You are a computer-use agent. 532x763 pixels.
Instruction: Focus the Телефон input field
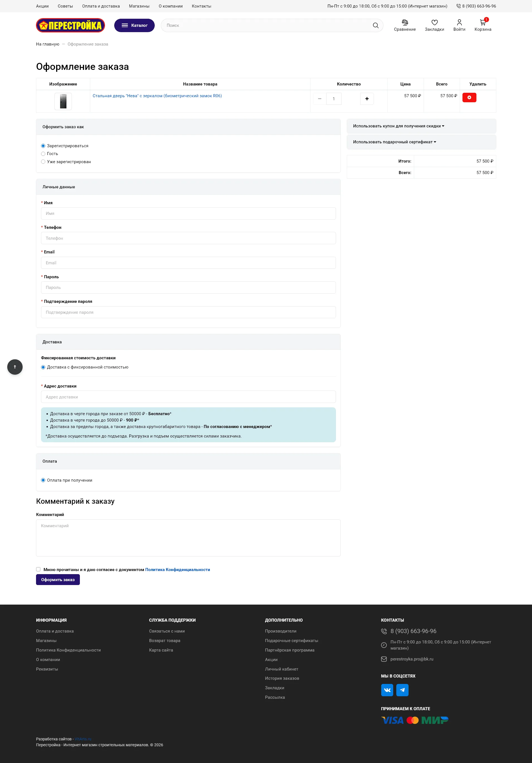click(188, 238)
